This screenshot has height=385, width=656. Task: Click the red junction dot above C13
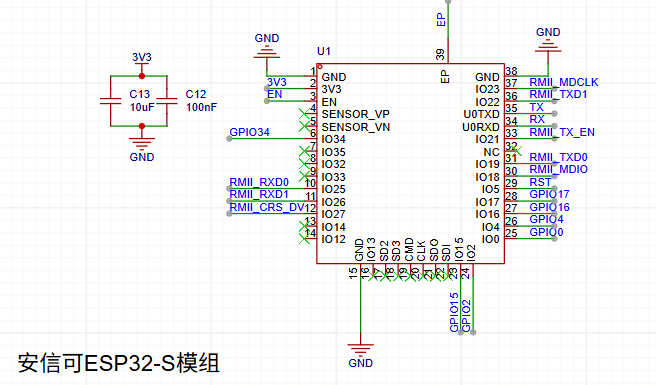(142, 76)
